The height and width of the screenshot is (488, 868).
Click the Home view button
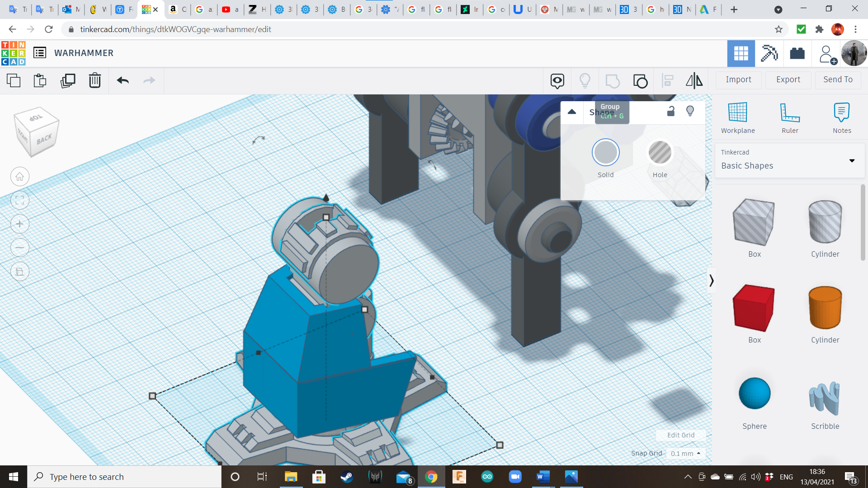click(20, 177)
